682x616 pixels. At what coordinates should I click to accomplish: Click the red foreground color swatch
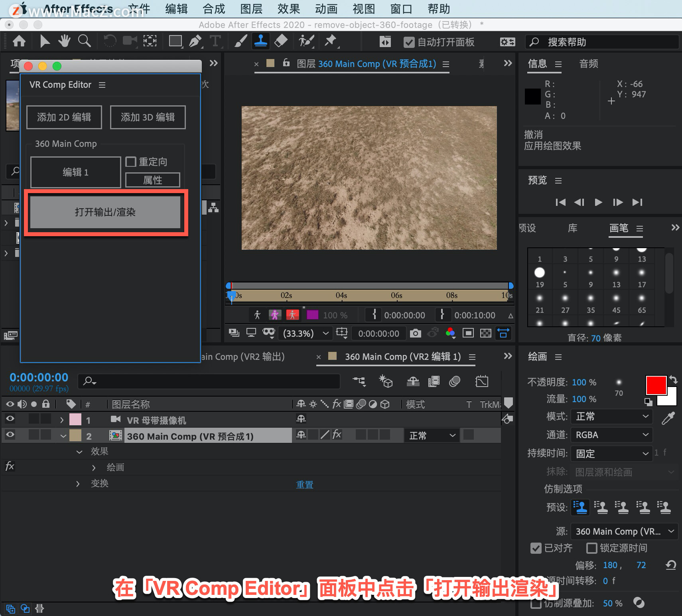coord(656,385)
